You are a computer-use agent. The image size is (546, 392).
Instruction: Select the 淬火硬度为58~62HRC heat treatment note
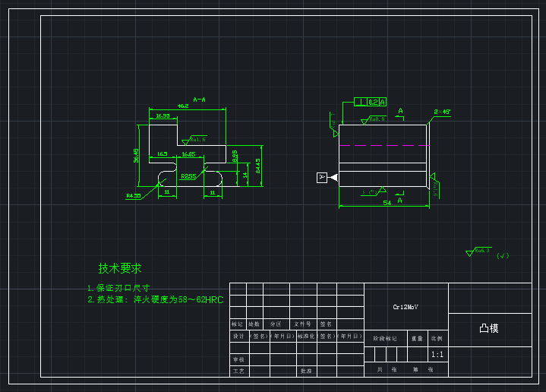178,299
